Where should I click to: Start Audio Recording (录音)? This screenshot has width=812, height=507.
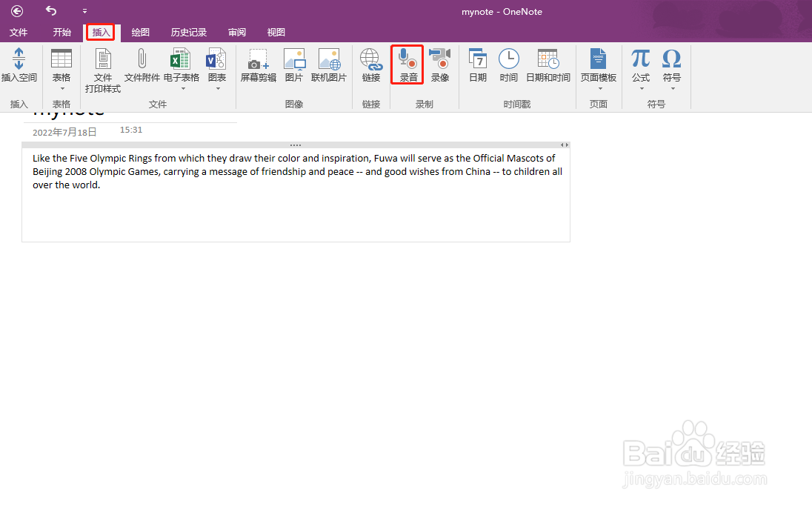click(x=407, y=64)
